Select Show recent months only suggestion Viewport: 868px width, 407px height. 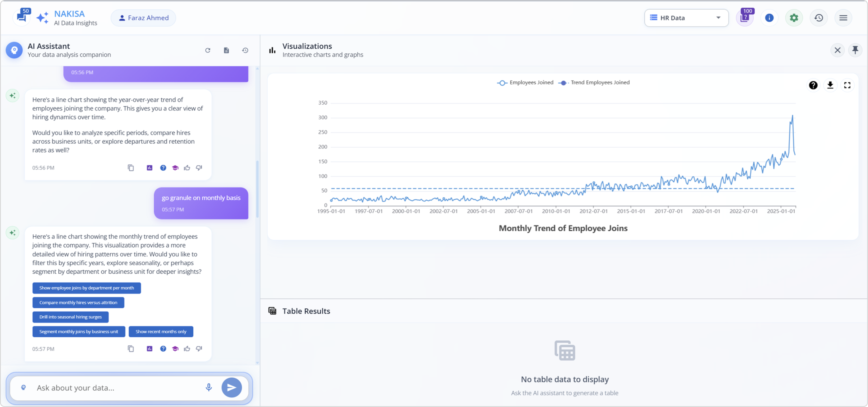click(161, 332)
